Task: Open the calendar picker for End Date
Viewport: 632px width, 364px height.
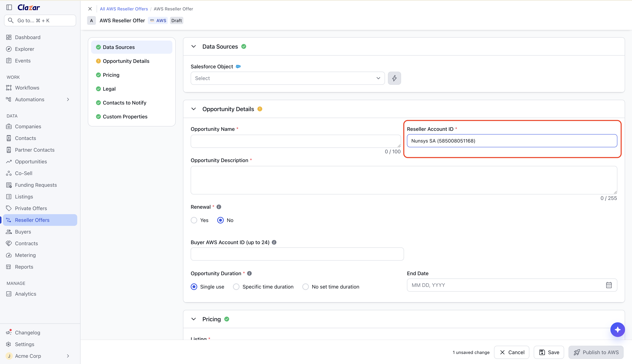Action: [x=609, y=285]
